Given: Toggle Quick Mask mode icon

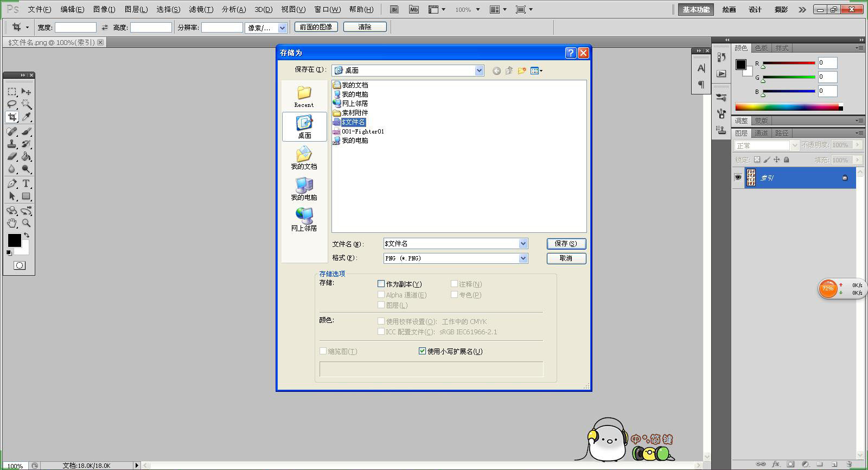Looking at the screenshot, I should pos(19,265).
